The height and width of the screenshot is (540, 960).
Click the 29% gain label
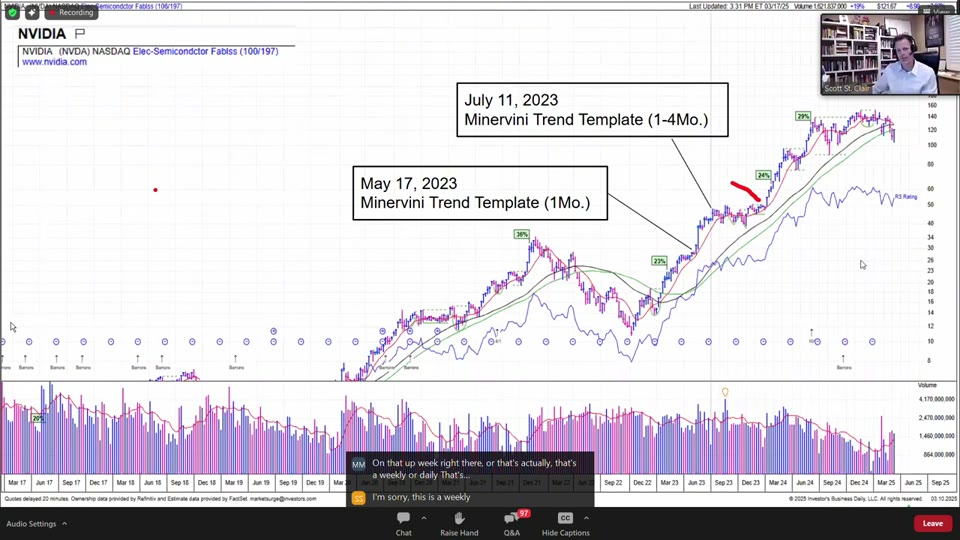pos(803,116)
